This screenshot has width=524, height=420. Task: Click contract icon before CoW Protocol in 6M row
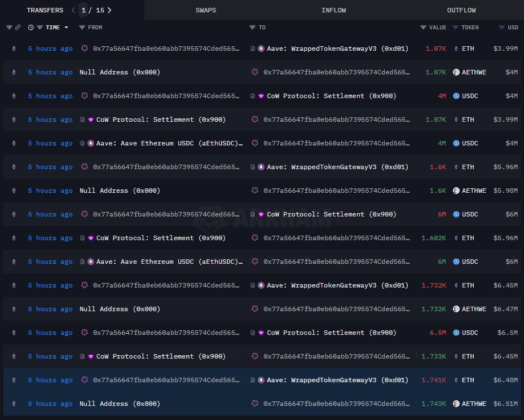coord(253,214)
